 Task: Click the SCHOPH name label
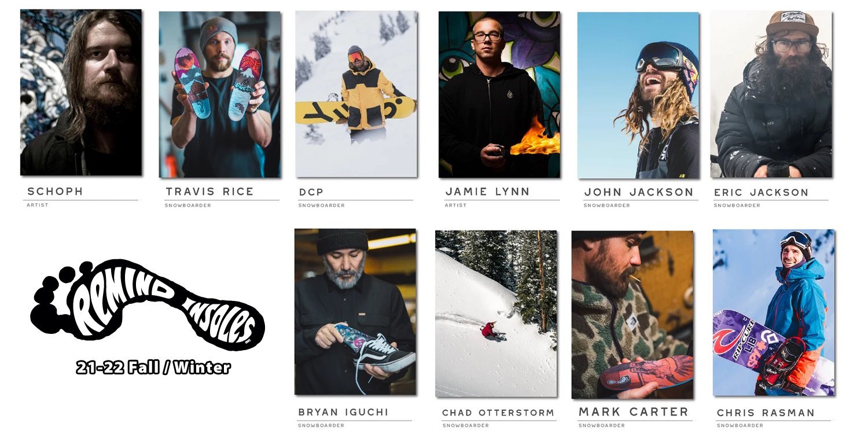[x=56, y=191]
